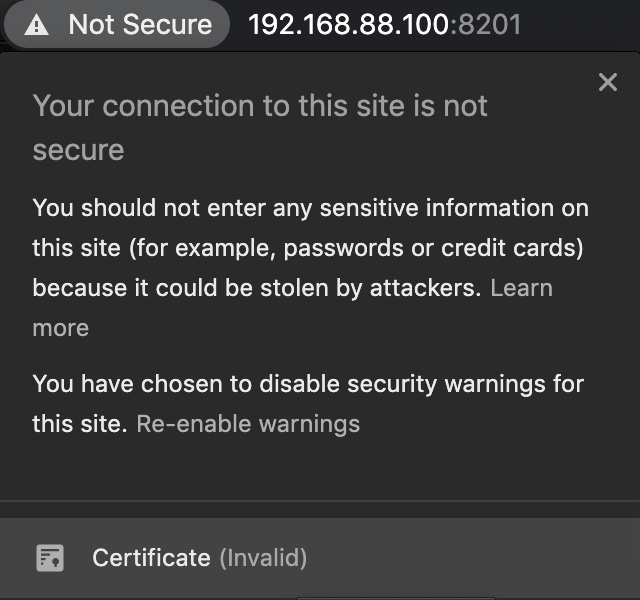Open the Certificate (Invalid) row
This screenshot has width=640, height=600.
(320, 558)
